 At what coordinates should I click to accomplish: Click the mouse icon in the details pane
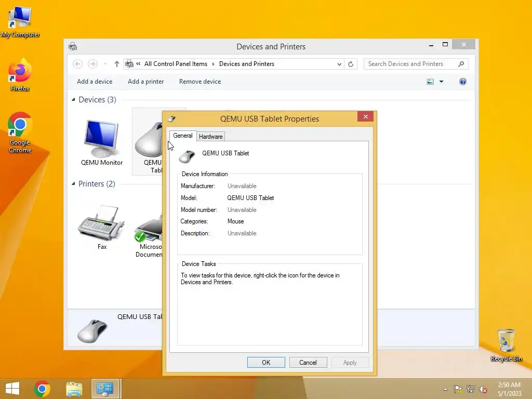point(92,331)
